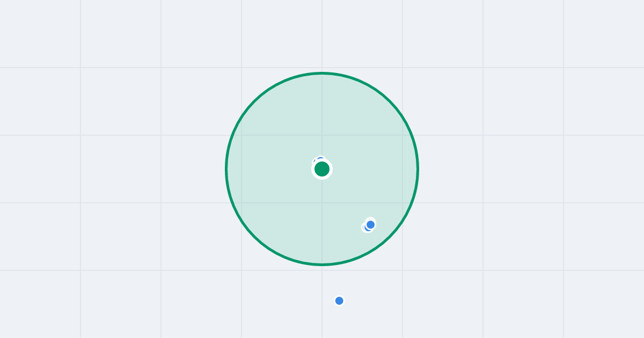Select the lone blue dot outside the circle
The image size is (644, 338).
point(339,300)
